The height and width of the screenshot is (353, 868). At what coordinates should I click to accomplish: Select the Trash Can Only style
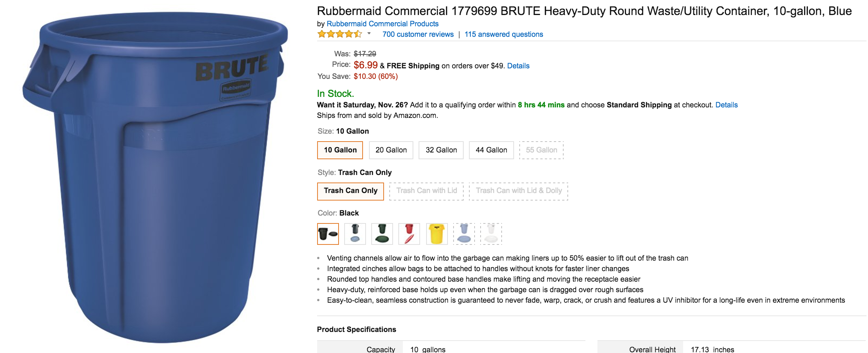[x=351, y=191]
